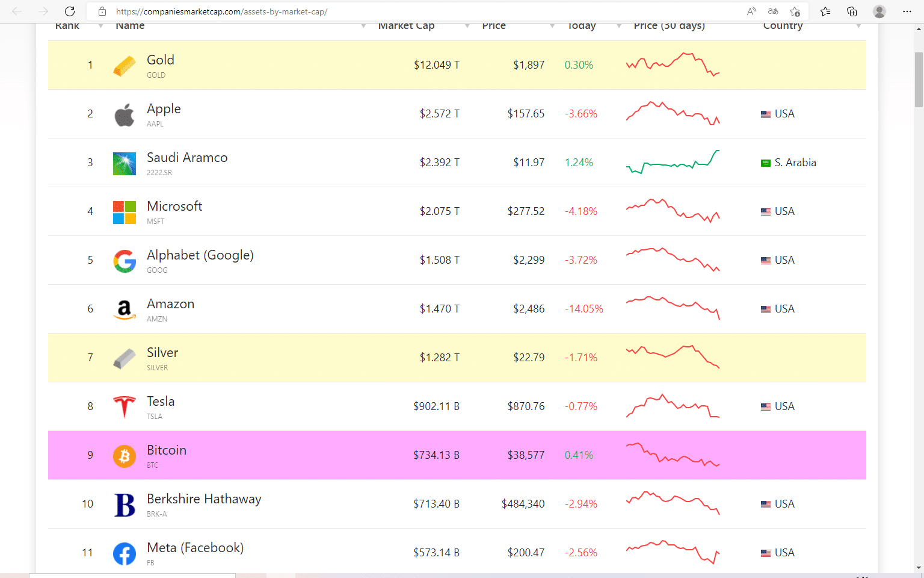The height and width of the screenshot is (578, 924).
Task: Click the Google logo icon
Action: click(125, 261)
